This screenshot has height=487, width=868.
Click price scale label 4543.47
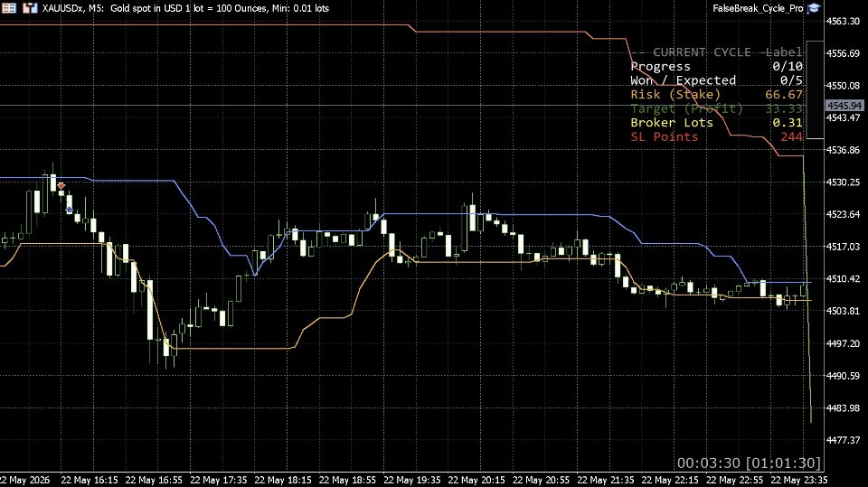(843, 117)
